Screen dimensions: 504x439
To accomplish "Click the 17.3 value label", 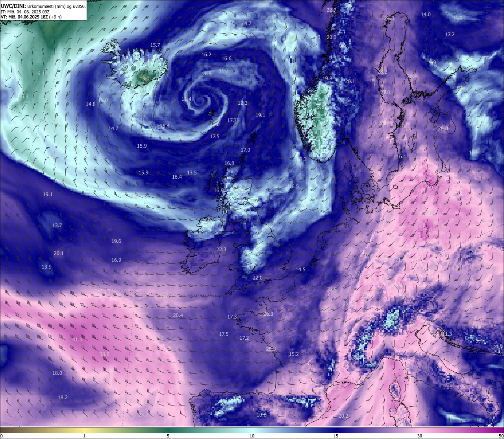I will coord(232,317).
